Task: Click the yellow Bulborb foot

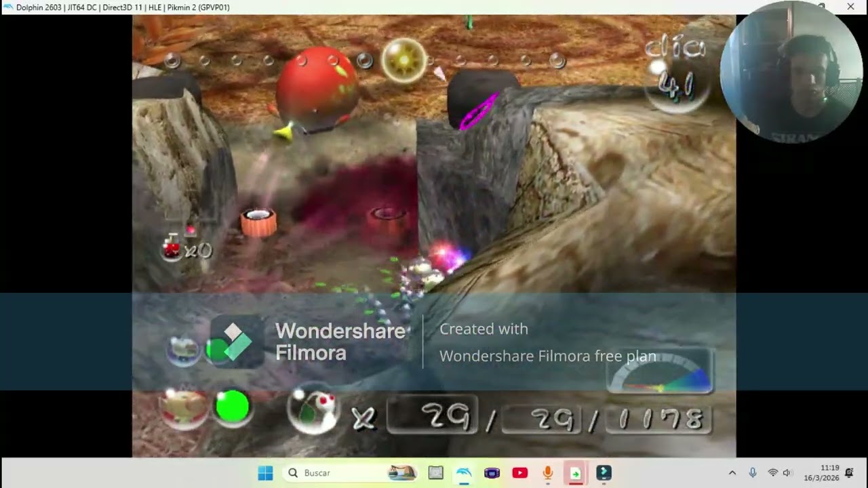Action: coord(284,131)
